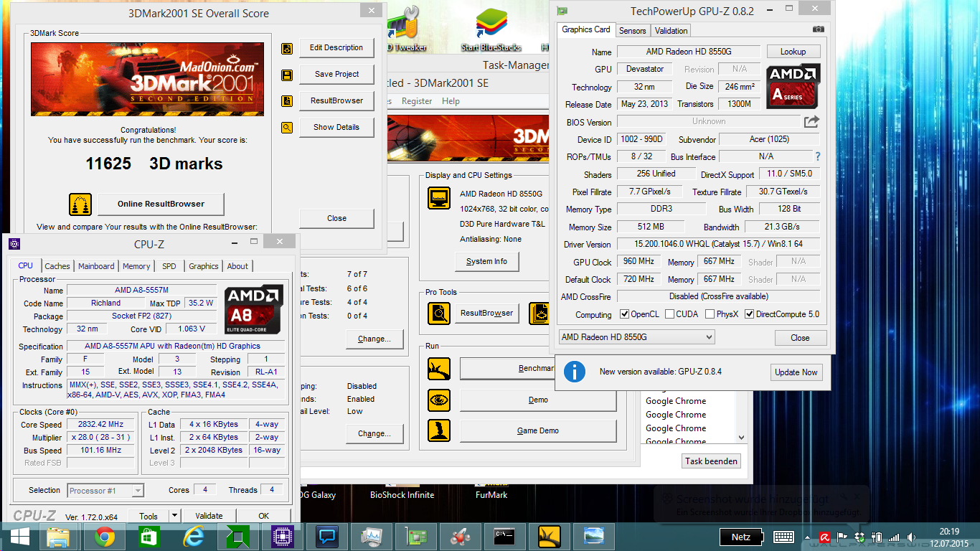Click the Game Demo icon
Image resolution: width=980 pixels, height=551 pixels.
pyautogui.click(x=439, y=430)
